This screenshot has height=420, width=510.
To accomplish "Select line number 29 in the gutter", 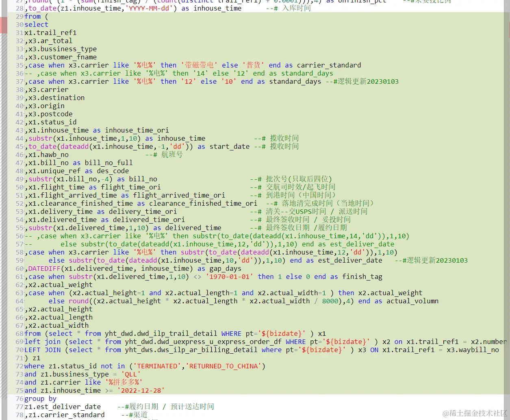I will pyautogui.click(x=19, y=16).
